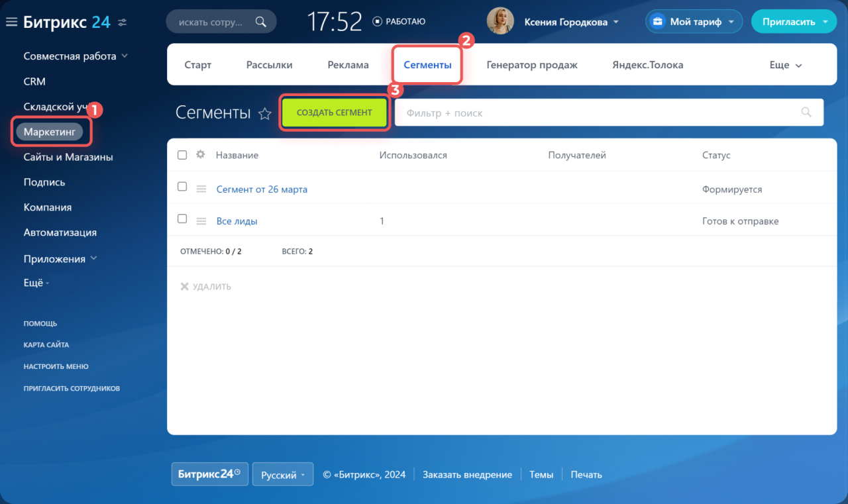Image resolution: width=848 pixels, height=504 pixels.
Task: Open Автоматизация in the left menu
Action: pyautogui.click(x=60, y=232)
